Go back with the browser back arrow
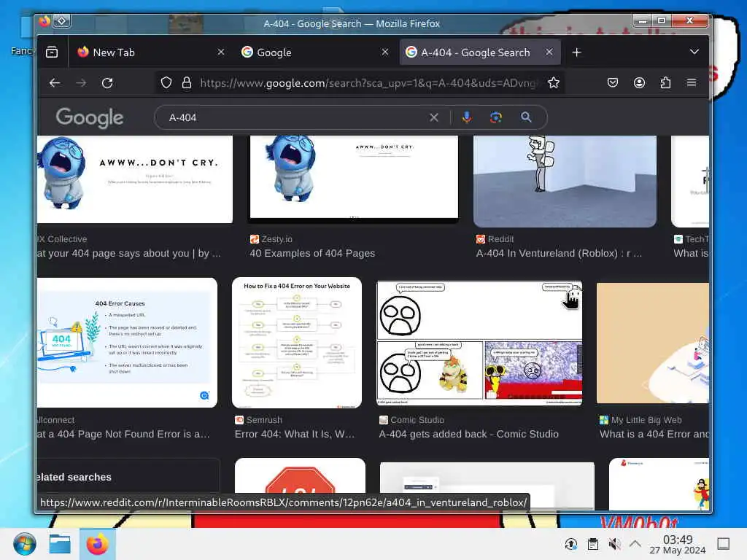 (55, 83)
